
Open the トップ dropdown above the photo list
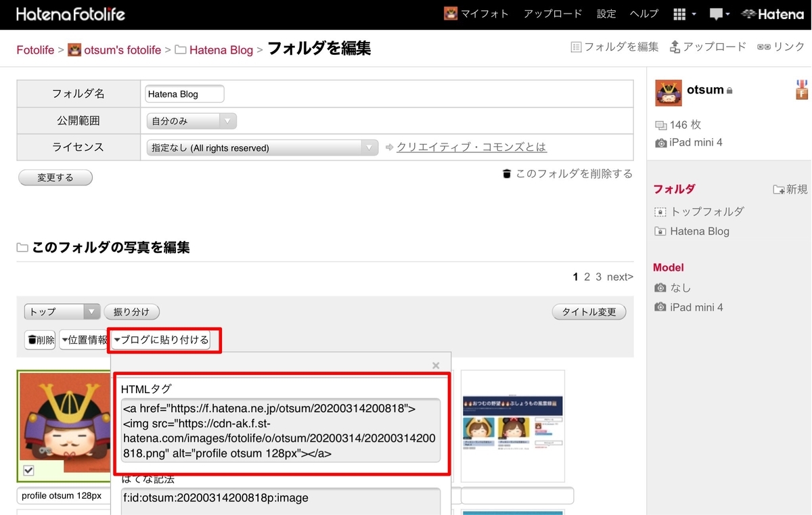coord(62,311)
